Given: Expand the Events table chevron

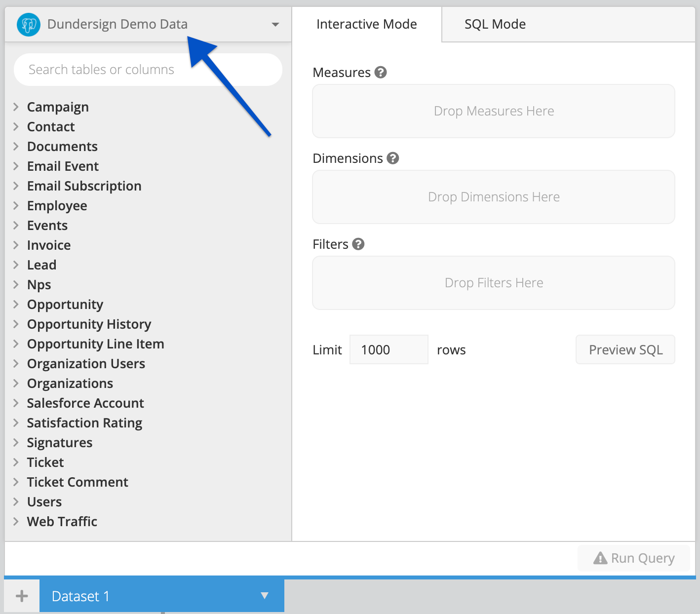Looking at the screenshot, I should (x=16, y=225).
